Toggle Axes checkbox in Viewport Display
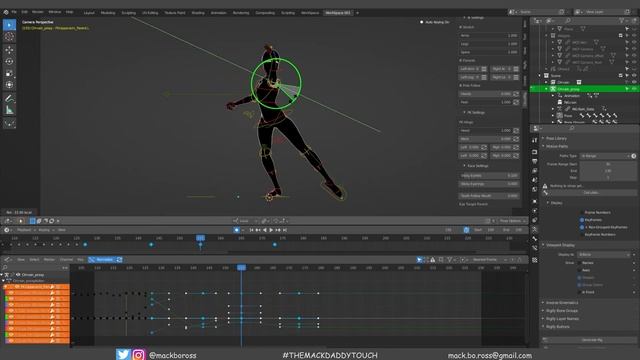640x360 pixels. coord(580,270)
